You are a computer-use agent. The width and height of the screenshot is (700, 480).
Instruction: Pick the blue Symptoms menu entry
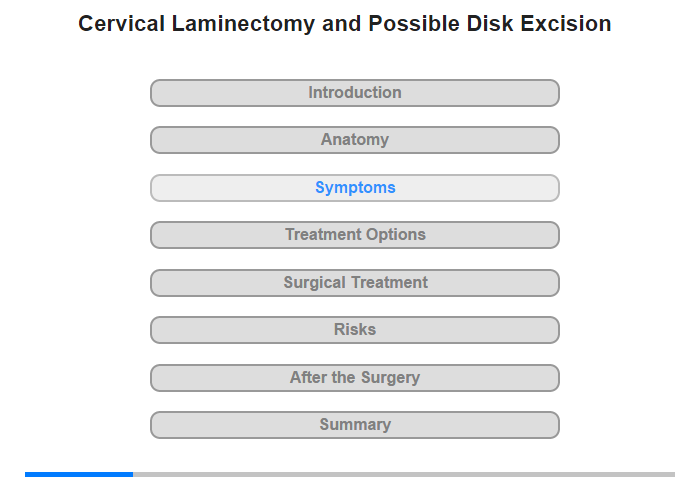pos(354,188)
